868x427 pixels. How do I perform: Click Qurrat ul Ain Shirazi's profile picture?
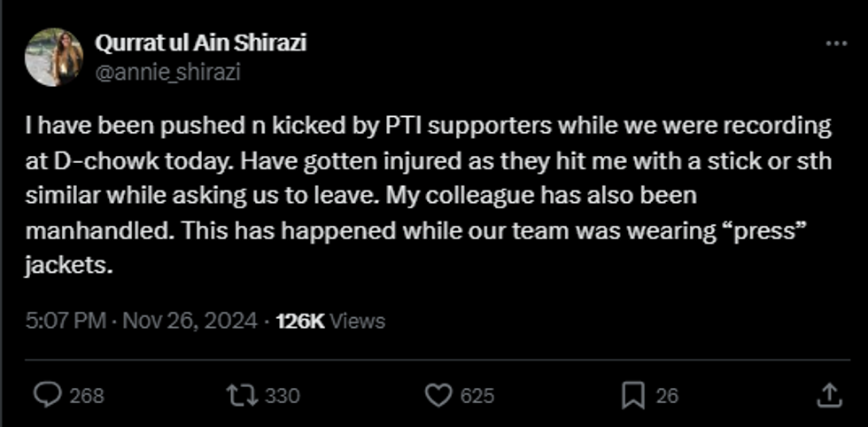pos(53,57)
